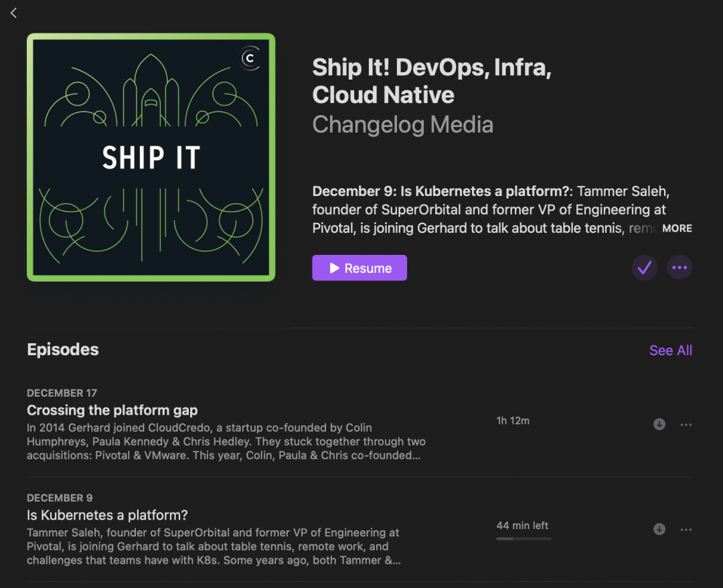Image resolution: width=723 pixels, height=588 pixels.
Task: Open the Ship It podcast artwork
Action: click(151, 157)
